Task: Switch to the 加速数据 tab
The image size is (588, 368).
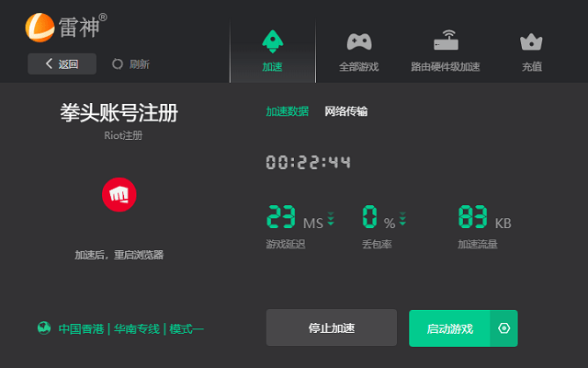Action: 287,111
